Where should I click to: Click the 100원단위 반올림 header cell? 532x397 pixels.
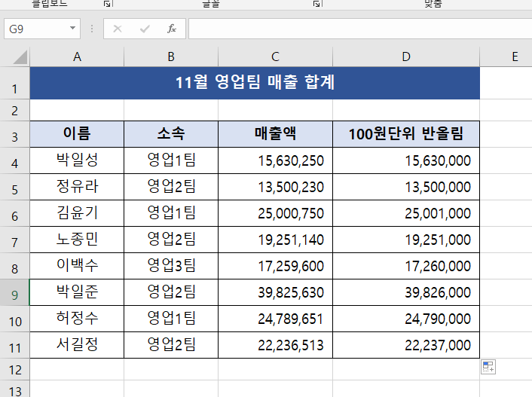click(x=406, y=134)
